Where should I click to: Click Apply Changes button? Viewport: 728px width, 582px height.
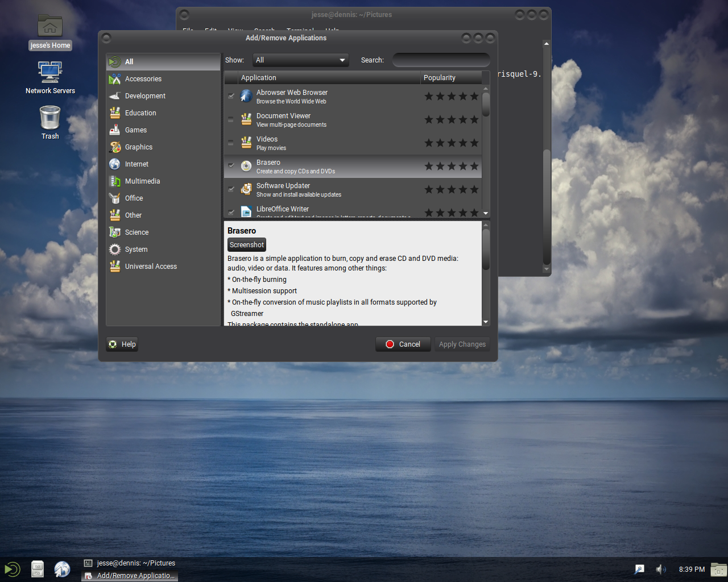pos(462,344)
